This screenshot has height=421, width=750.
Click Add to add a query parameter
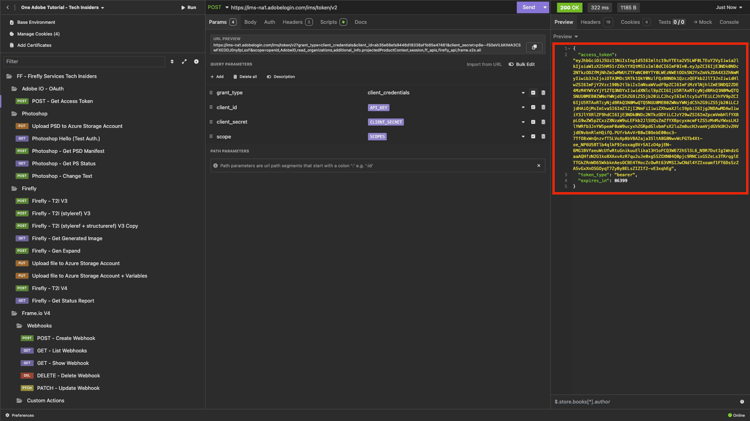217,77
